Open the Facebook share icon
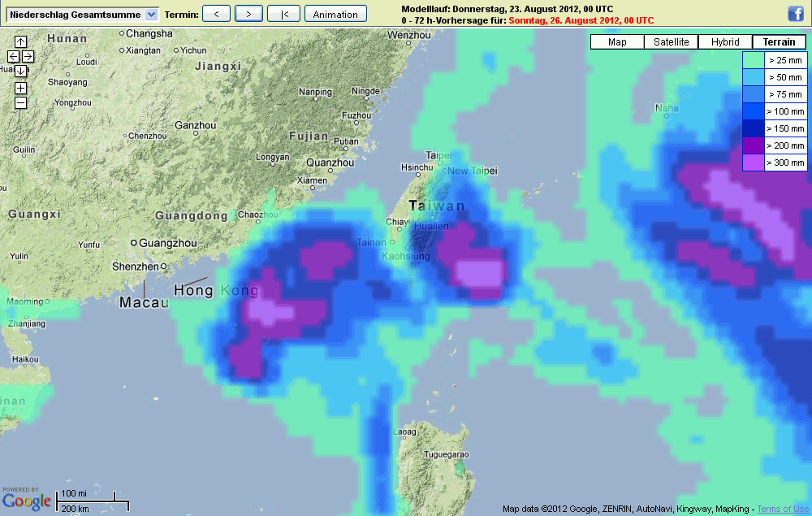The width and height of the screenshot is (812, 516). pyautogui.click(x=796, y=14)
